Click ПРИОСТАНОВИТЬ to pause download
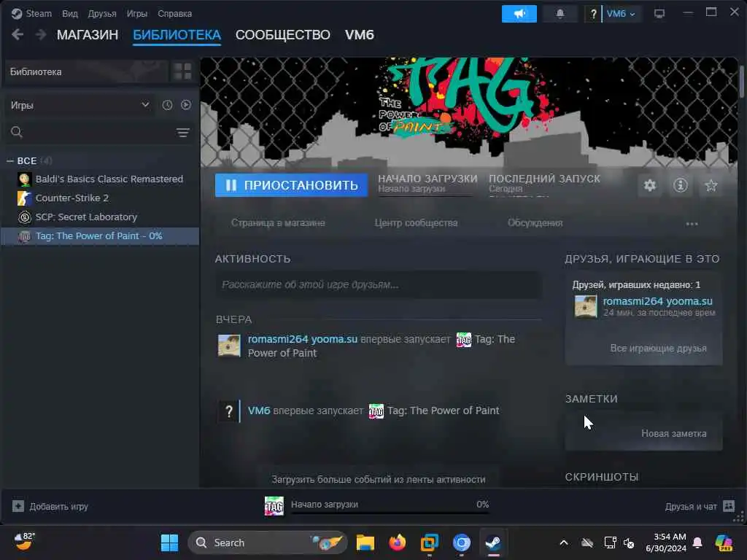 click(291, 185)
